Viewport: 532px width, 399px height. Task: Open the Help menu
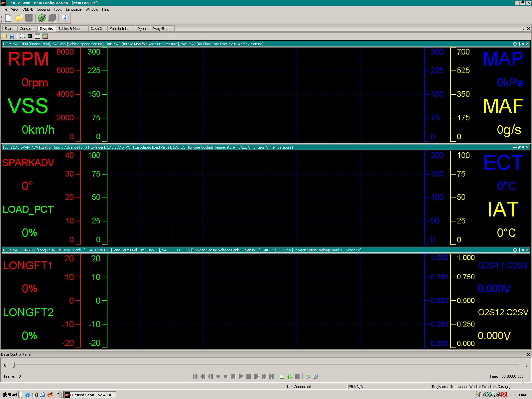106,9
